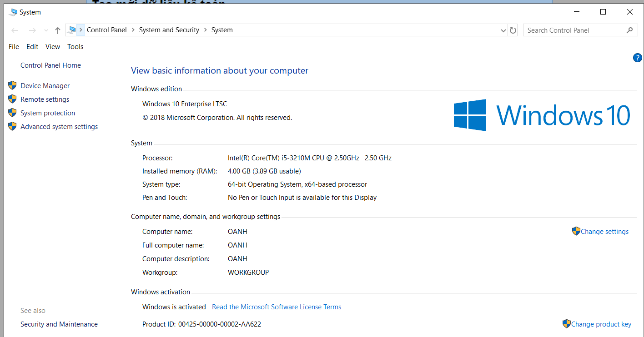Click Change product key link
The image size is (644, 337).
coord(601,324)
